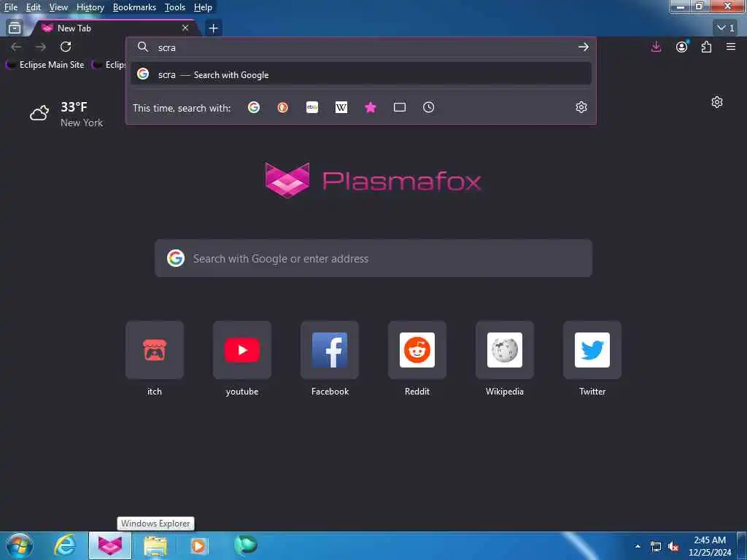Viewport: 747px width, 560px height.
Task: Click the Plasmafox logo
Action: click(x=373, y=180)
